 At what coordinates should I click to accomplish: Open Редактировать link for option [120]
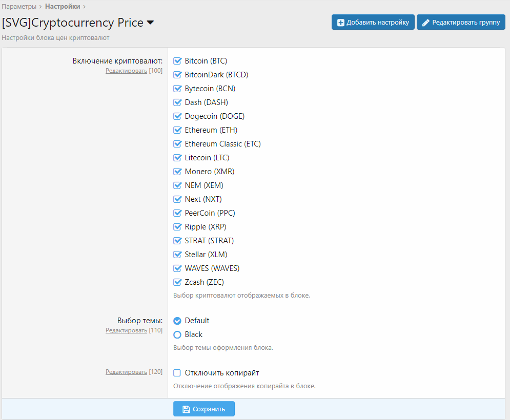coord(126,372)
